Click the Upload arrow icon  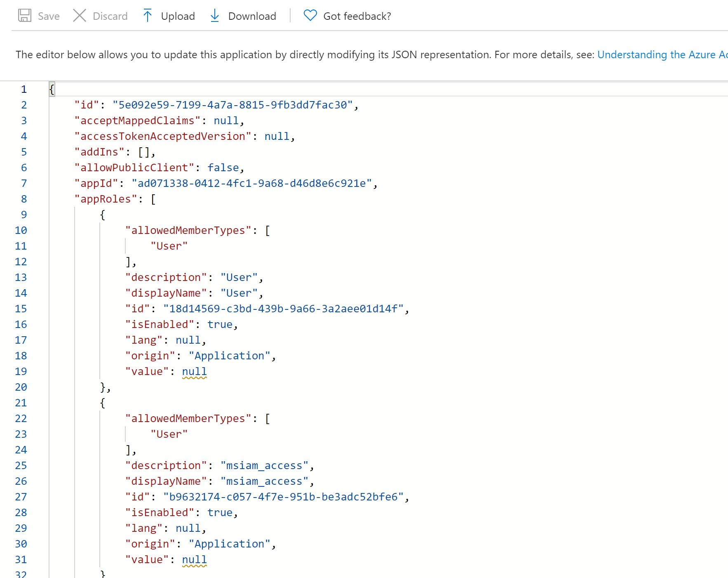pyautogui.click(x=147, y=16)
